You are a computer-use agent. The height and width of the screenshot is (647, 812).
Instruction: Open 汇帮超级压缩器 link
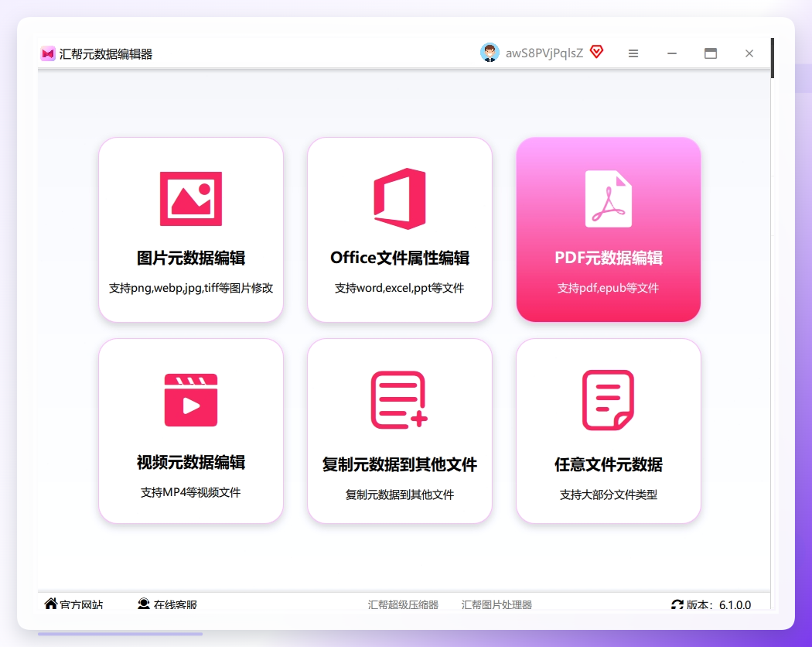point(403,604)
